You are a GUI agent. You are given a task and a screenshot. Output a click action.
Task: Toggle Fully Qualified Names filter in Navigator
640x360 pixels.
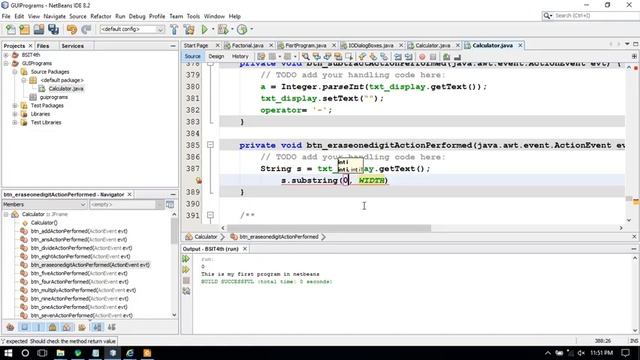pos(82,327)
